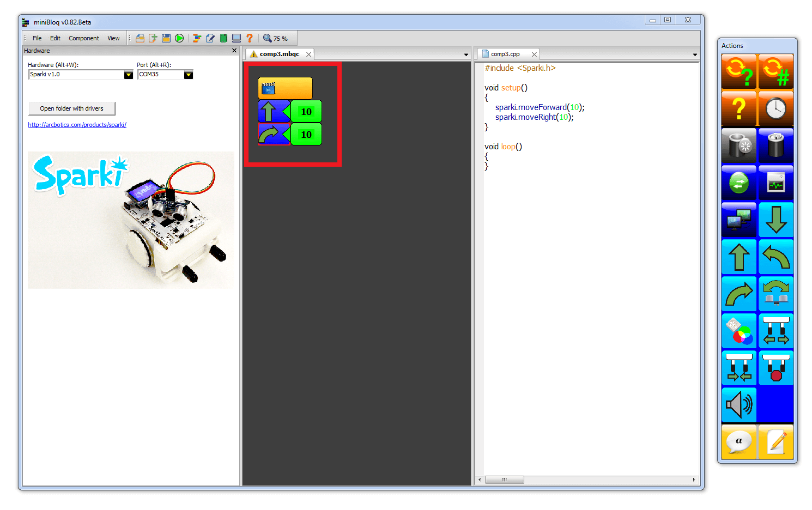Add the turn left arrow action block
Viewport: 812px width, 510px height.
click(775, 257)
